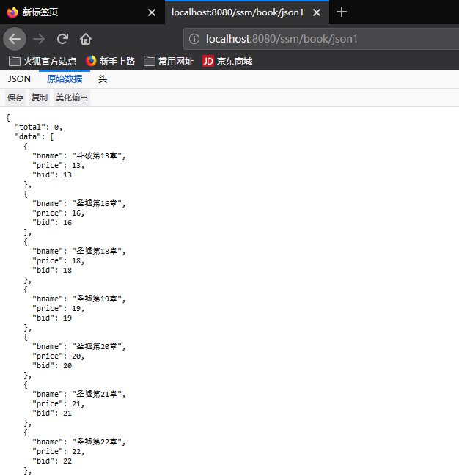Image resolution: width=459 pixels, height=476 pixels.
Task: Click the bname 圣墟第22章 line
Action: click(x=79, y=442)
